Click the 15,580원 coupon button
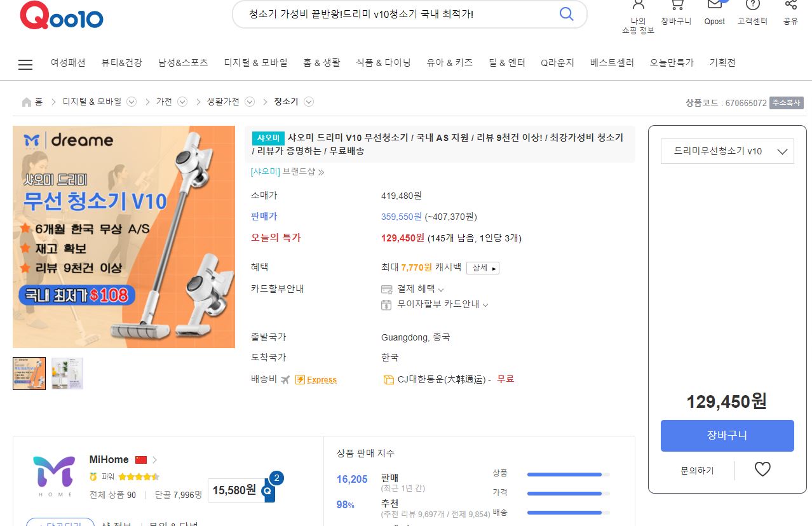Image resolution: width=812 pixels, height=526 pixels. pyautogui.click(x=236, y=490)
